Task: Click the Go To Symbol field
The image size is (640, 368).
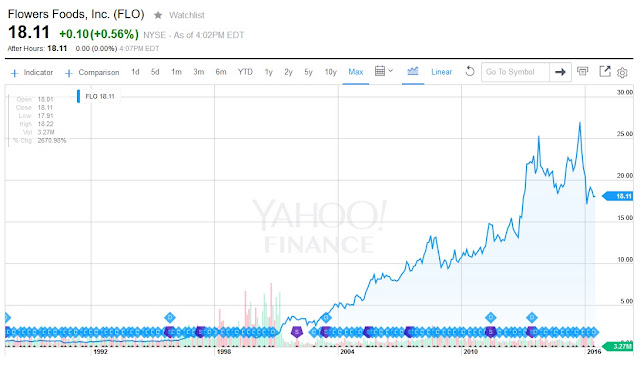Action: (x=516, y=72)
